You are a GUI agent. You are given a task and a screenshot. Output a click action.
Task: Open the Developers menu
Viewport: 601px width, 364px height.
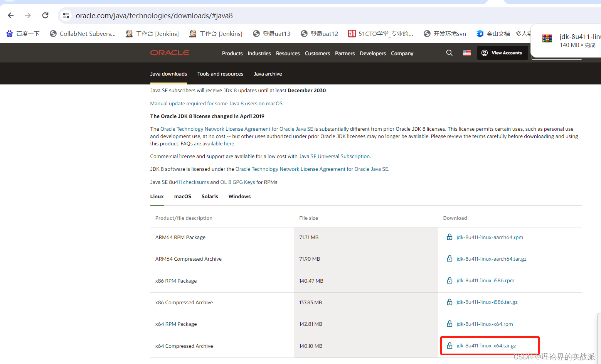[x=373, y=53]
